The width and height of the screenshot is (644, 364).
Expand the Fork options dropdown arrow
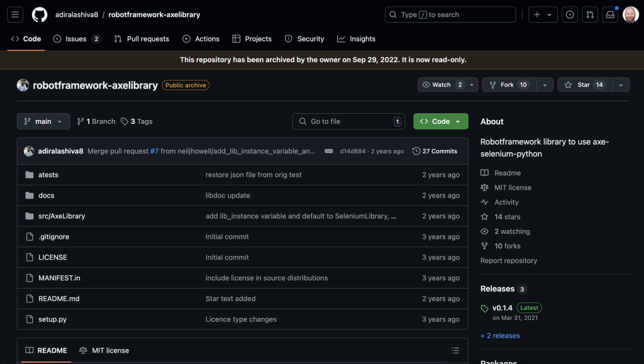point(545,85)
